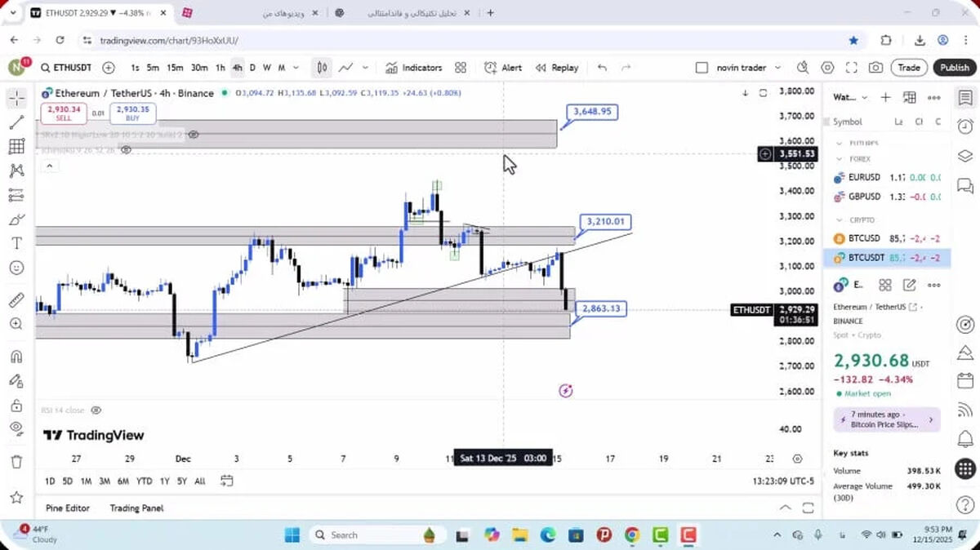Collapse the CRYPTO watchlist section

point(840,220)
